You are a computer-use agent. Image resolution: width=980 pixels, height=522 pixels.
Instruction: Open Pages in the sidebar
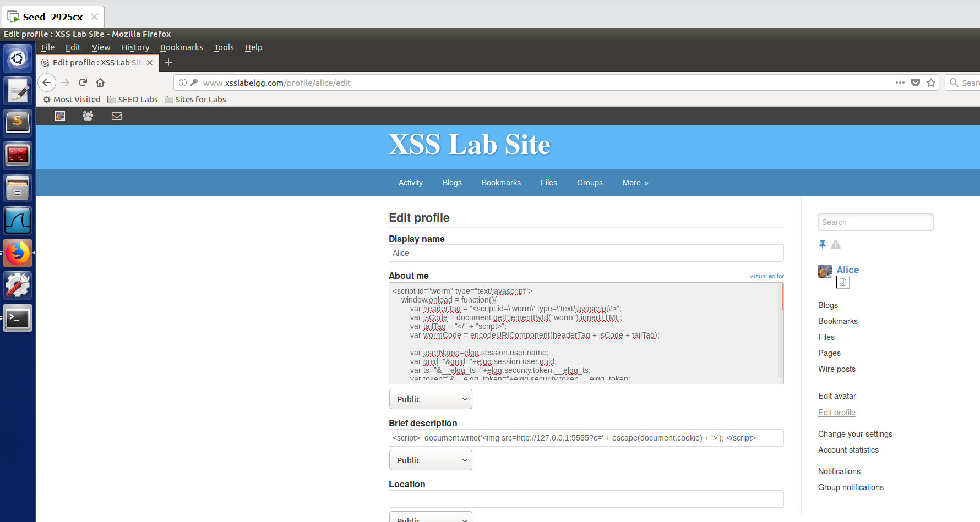(829, 353)
